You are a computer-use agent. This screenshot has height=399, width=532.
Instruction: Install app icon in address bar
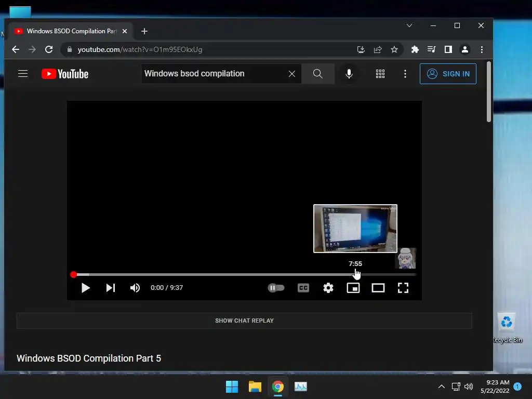361,49
